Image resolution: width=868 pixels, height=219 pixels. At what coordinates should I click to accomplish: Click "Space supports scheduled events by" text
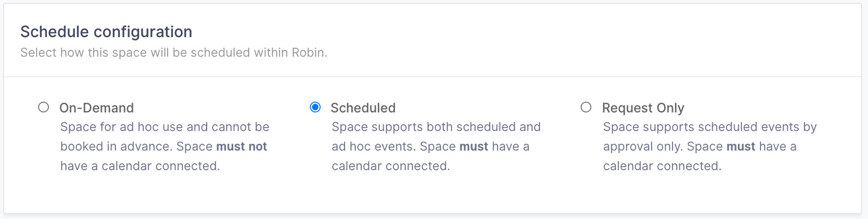(710, 127)
